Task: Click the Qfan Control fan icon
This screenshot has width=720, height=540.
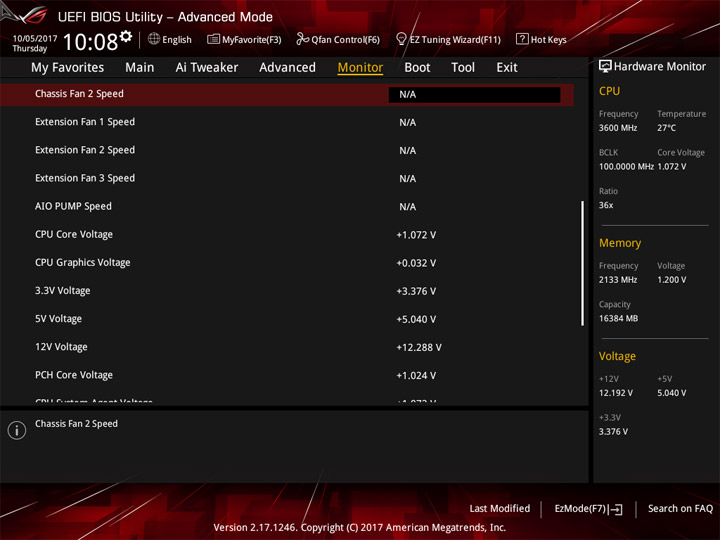Action: 302,39
